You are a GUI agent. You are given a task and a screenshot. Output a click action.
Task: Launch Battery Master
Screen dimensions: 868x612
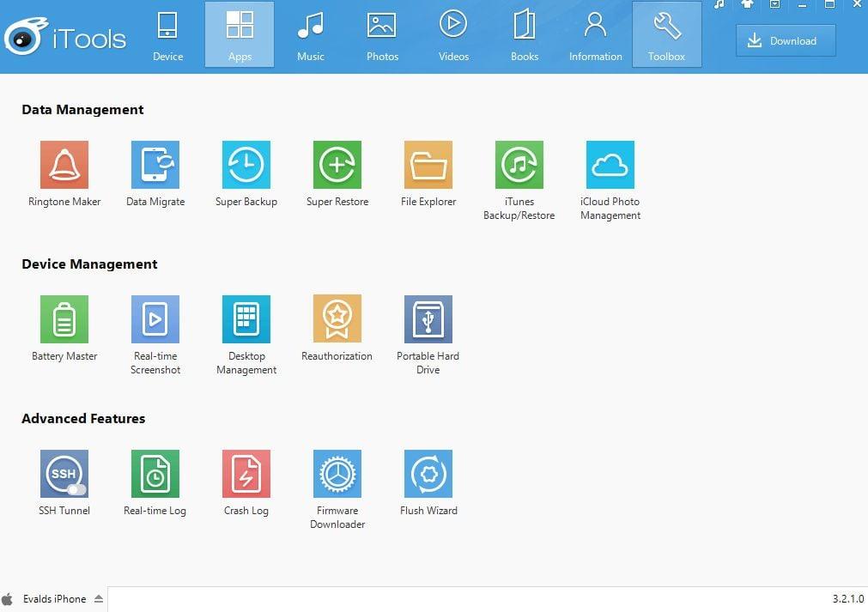point(64,319)
